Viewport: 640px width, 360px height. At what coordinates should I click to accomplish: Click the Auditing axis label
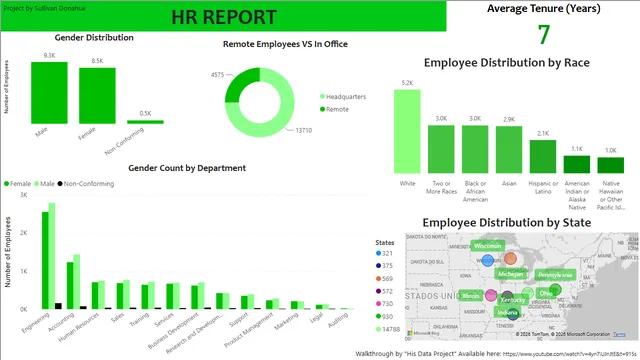[x=338, y=320]
